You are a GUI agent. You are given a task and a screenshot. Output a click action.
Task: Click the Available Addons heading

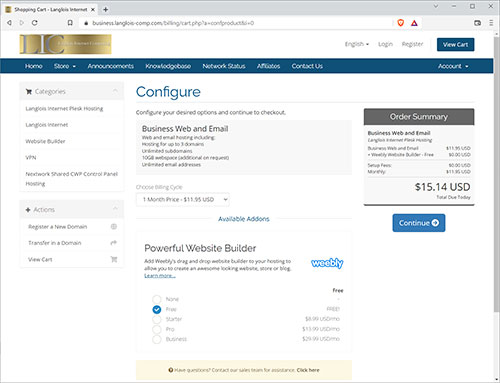244,219
